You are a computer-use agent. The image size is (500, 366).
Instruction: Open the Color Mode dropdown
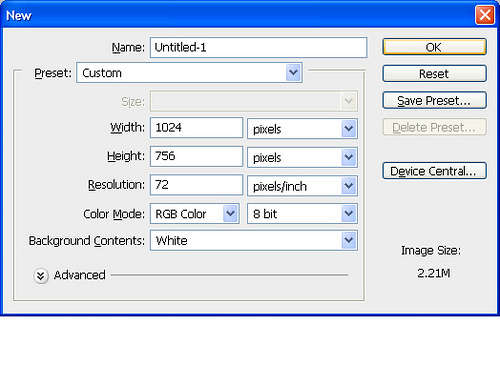(195, 213)
